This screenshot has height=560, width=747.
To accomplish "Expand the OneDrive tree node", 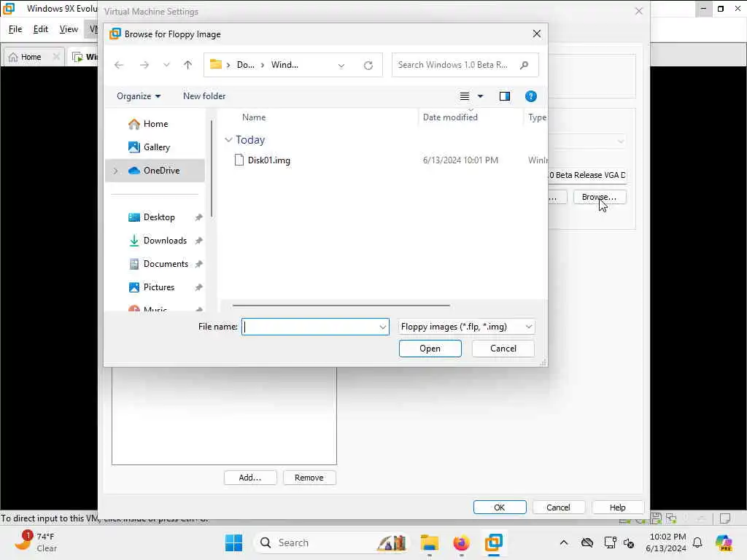I will tap(115, 171).
